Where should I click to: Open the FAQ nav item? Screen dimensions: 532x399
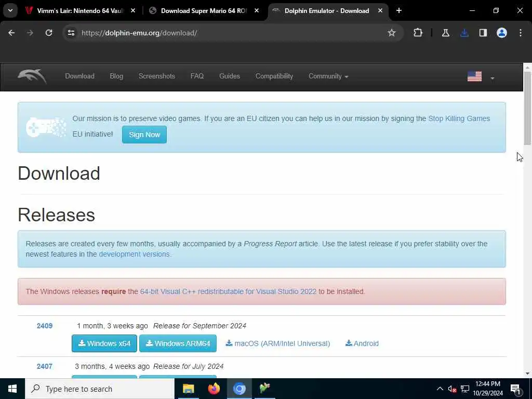point(197,76)
